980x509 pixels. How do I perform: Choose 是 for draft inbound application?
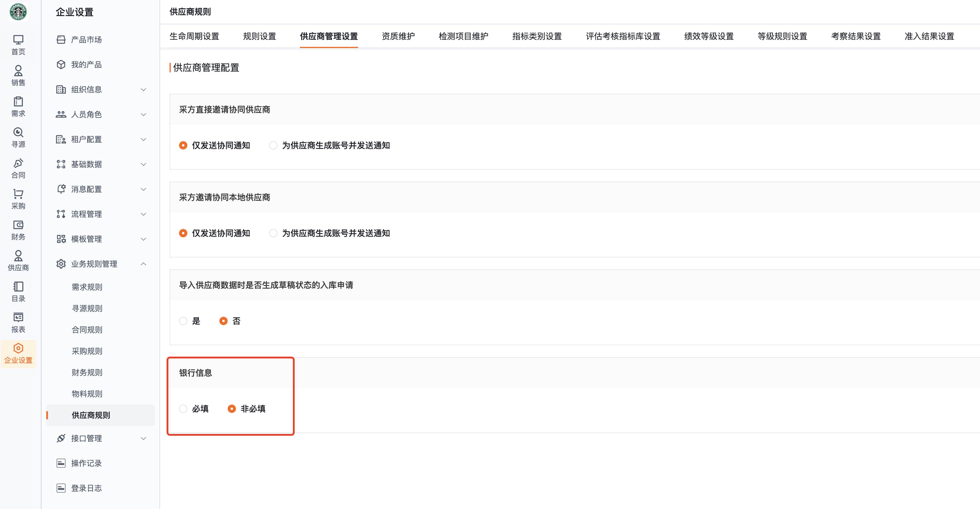[183, 321]
